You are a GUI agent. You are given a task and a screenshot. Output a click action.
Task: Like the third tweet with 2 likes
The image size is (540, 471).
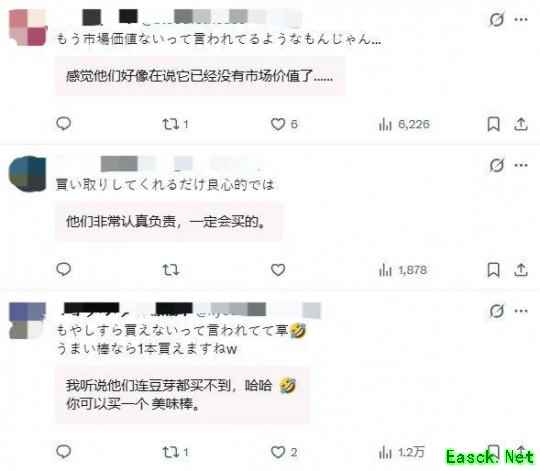(284, 452)
